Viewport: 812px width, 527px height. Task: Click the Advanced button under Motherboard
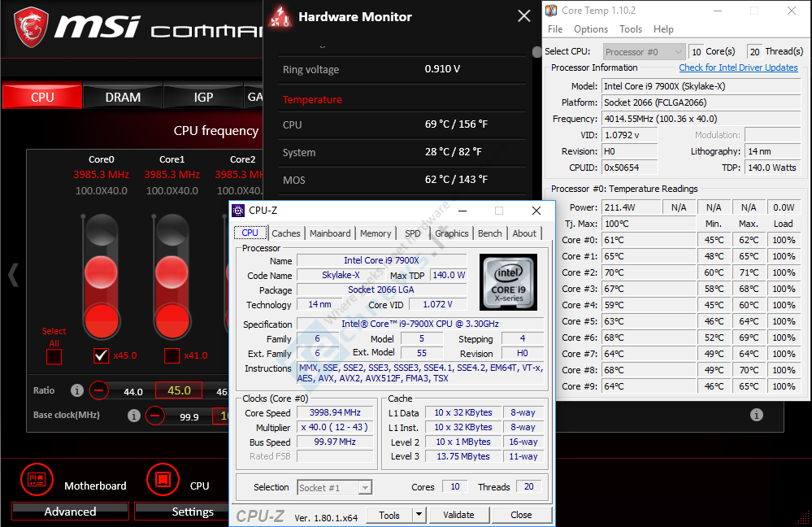71,512
